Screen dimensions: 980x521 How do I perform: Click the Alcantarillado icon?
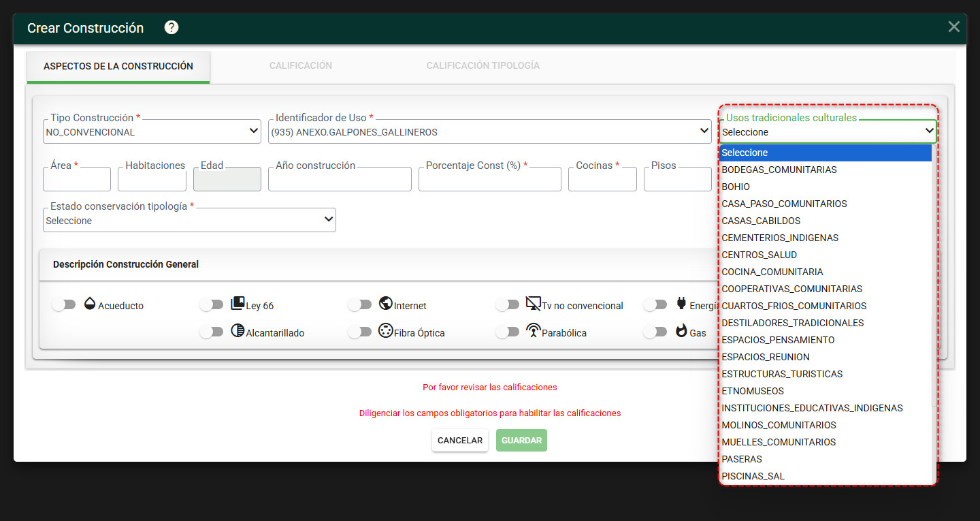coord(238,331)
